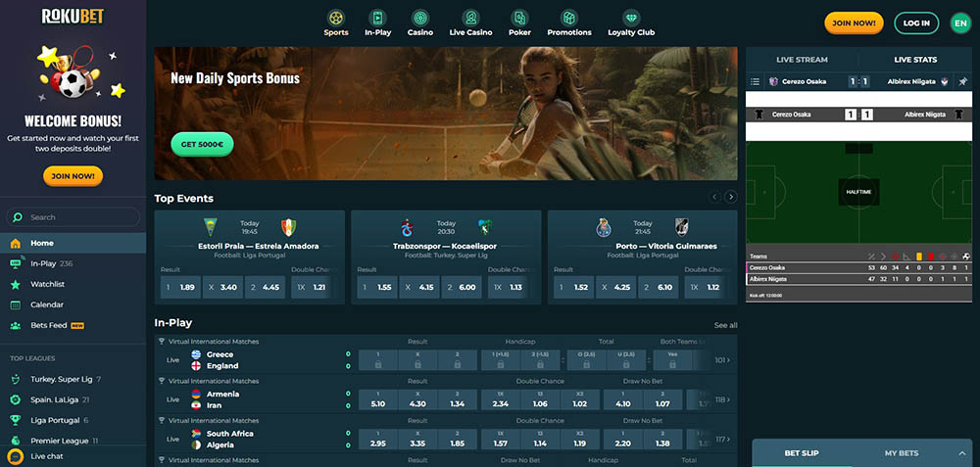Click the GET 5000€ bonus button
This screenshot has width=980, height=467.
coord(202,144)
